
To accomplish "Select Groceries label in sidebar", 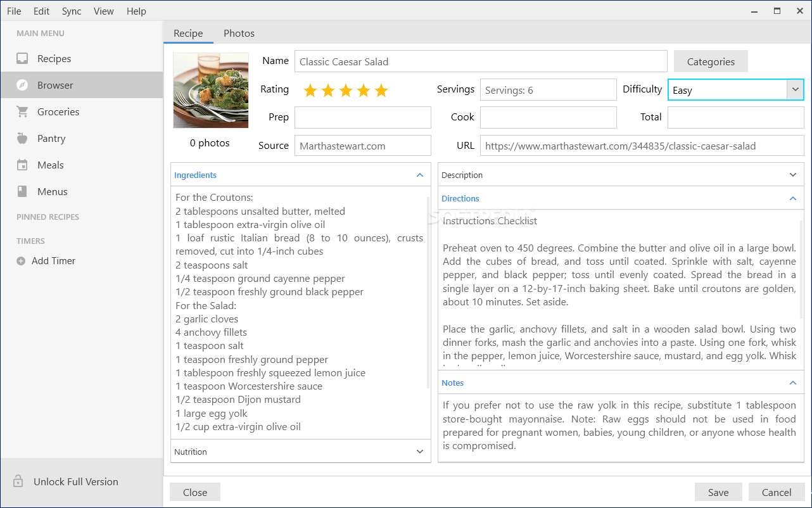I will 58,111.
